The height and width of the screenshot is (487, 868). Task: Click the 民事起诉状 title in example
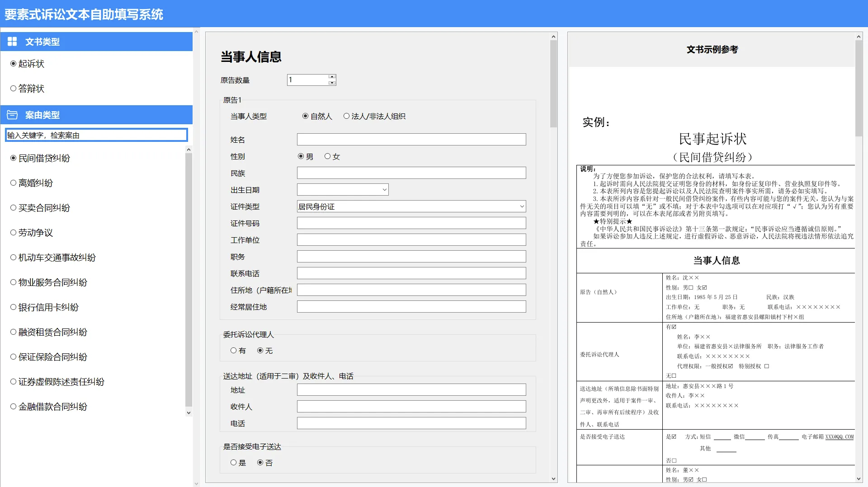(712, 139)
